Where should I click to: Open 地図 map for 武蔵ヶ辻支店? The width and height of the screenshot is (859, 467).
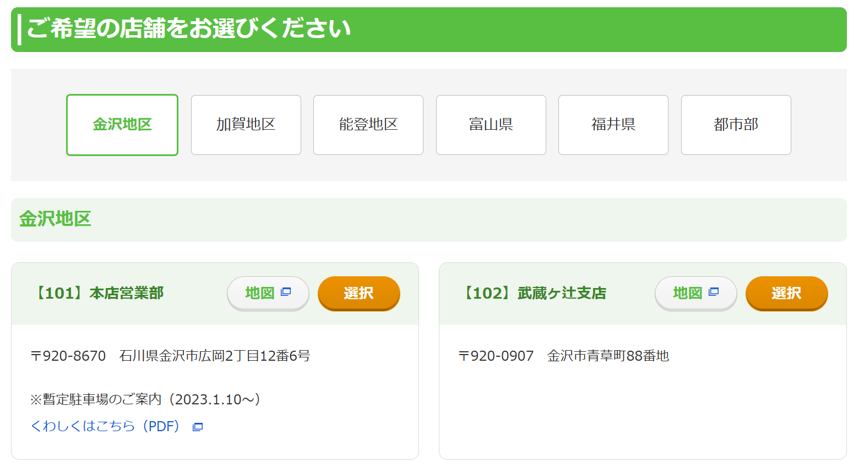tap(696, 293)
